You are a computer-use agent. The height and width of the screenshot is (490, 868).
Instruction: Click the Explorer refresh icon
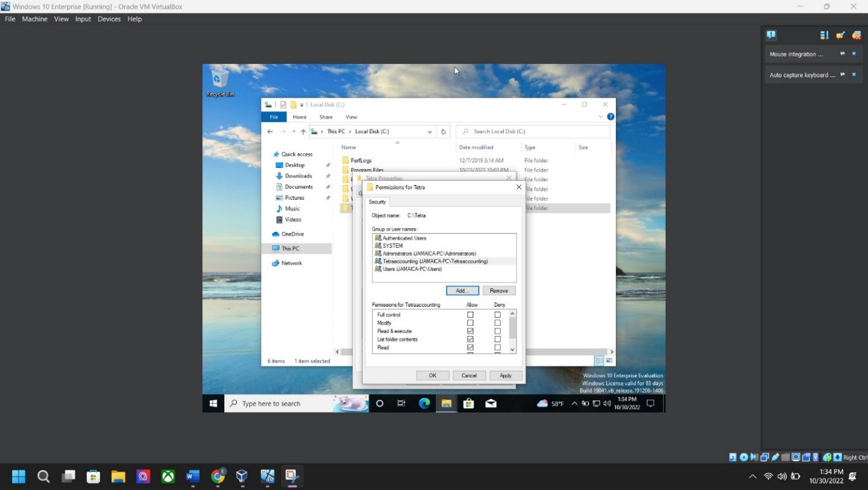coord(444,132)
